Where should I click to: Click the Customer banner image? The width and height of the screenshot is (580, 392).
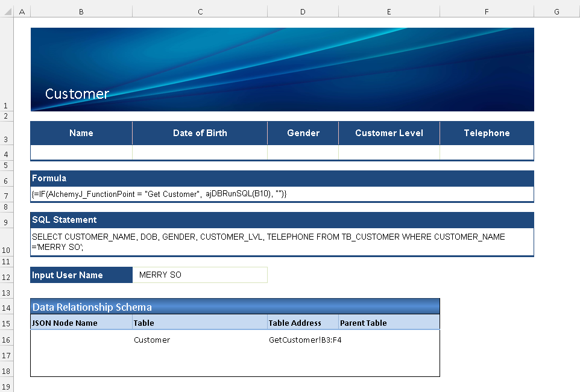[x=282, y=69]
